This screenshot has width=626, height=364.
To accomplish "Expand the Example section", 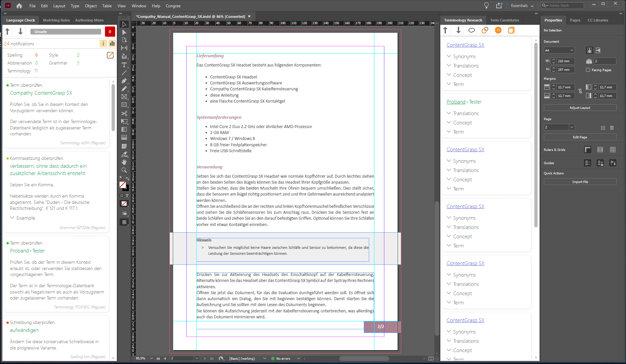I will pos(23,218).
